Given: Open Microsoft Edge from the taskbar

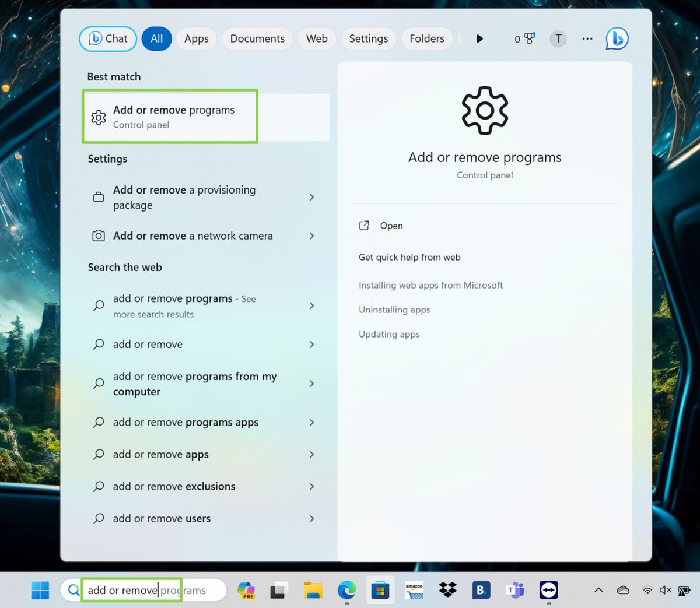Looking at the screenshot, I should coord(346,590).
